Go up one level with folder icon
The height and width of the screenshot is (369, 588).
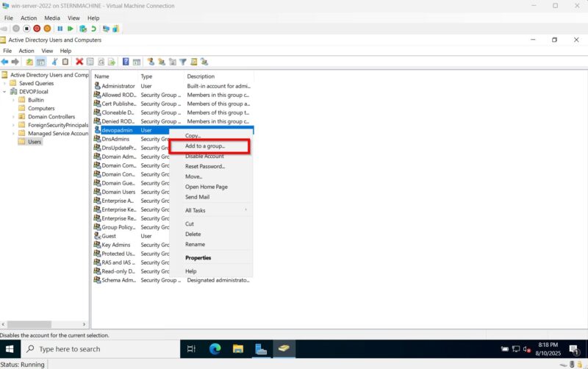coord(29,62)
